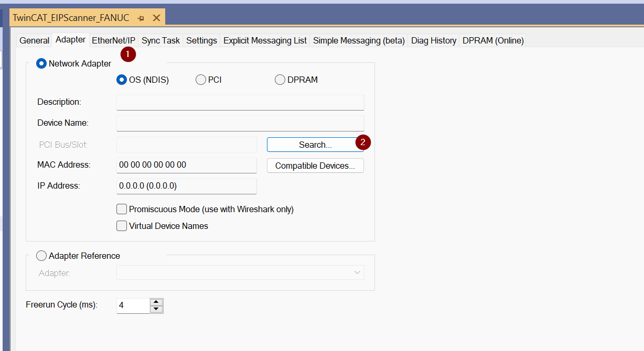Focus the Device Name field
This screenshot has width=644, height=351.
[x=240, y=123]
